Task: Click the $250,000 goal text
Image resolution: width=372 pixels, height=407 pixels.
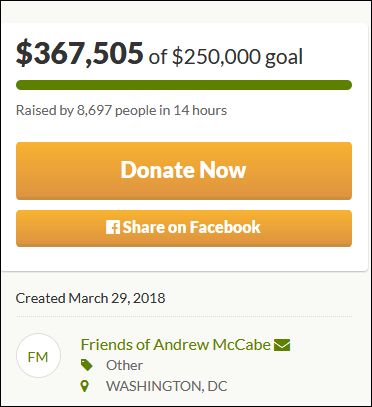Action: click(x=216, y=57)
